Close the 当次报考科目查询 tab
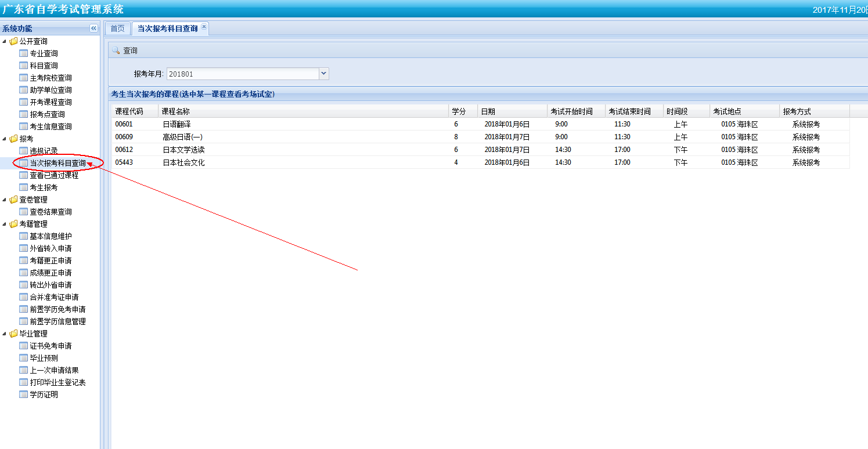Image resolution: width=868 pixels, height=449 pixels. (x=204, y=27)
